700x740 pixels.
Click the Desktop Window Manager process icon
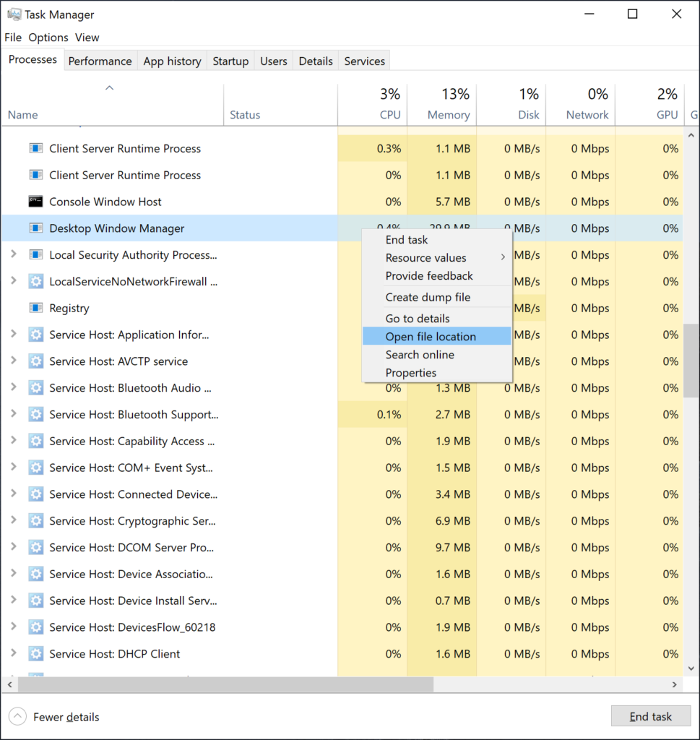(x=36, y=228)
